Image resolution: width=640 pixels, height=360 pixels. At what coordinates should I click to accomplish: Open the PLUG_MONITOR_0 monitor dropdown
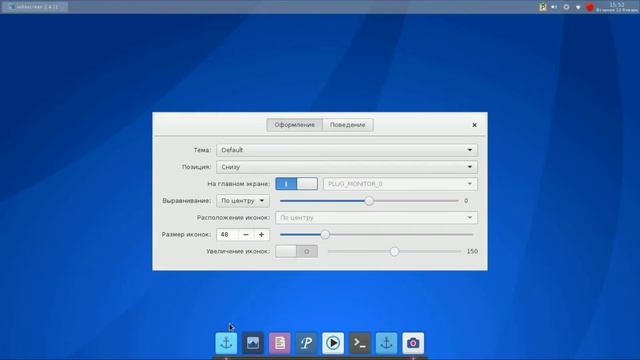point(400,184)
